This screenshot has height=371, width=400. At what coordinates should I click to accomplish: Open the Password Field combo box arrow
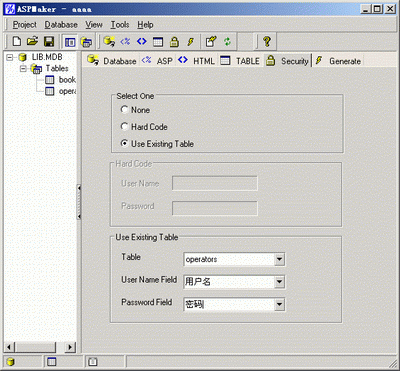(279, 304)
